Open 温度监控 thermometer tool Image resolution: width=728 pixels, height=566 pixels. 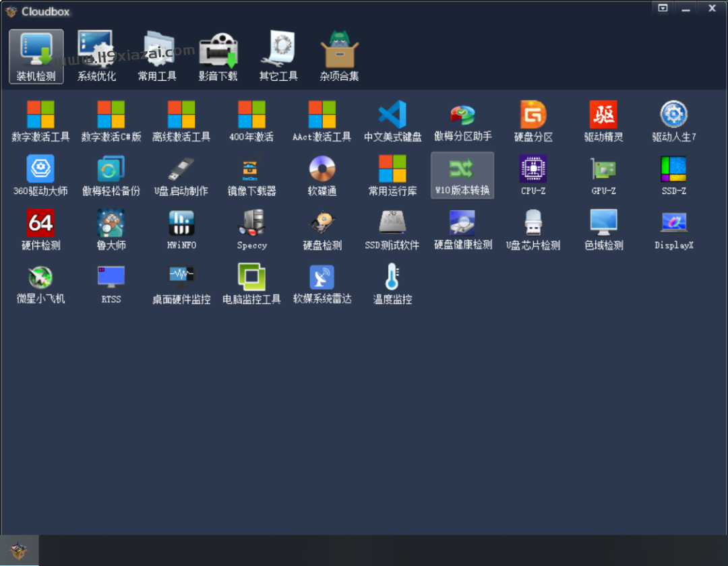tap(392, 284)
